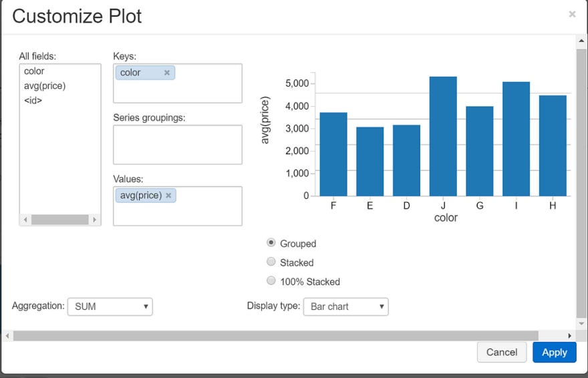Select avg(price) in All fields list
Image resolution: width=588 pixels, height=378 pixels.
[x=45, y=85]
